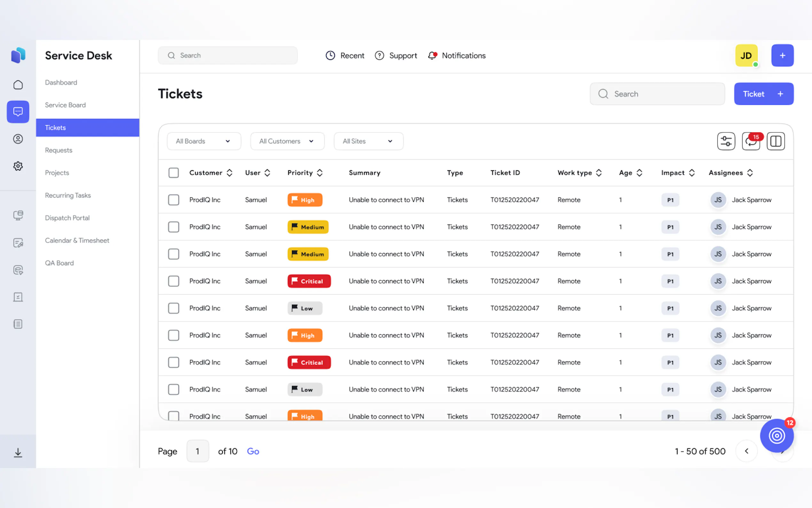
Task: Tick the select-all checkbox in table header
Action: (x=174, y=173)
